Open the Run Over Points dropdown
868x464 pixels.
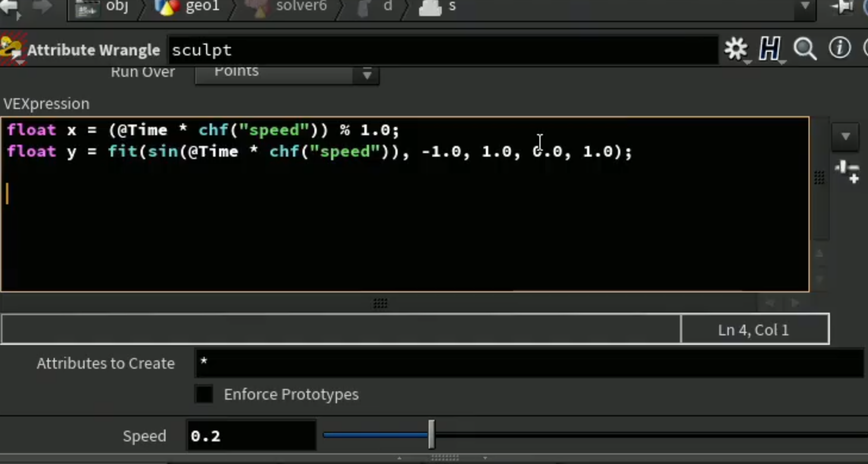[287, 73]
